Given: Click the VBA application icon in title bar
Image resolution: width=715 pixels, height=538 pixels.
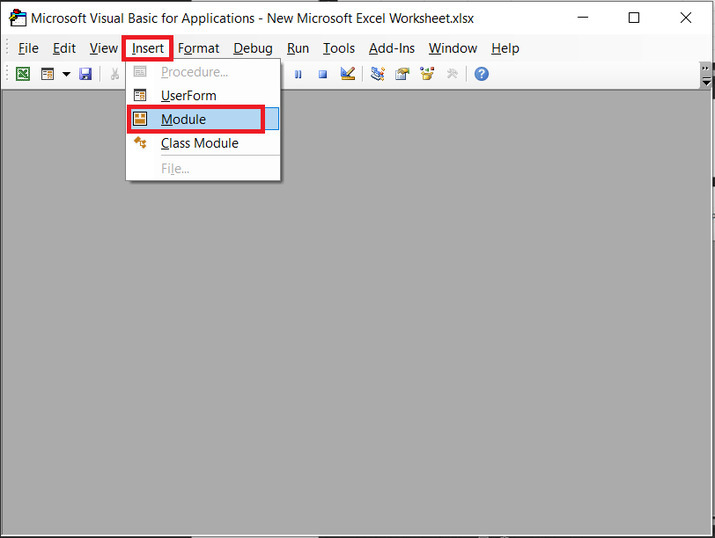Looking at the screenshot, I should [x=17, y=18].
